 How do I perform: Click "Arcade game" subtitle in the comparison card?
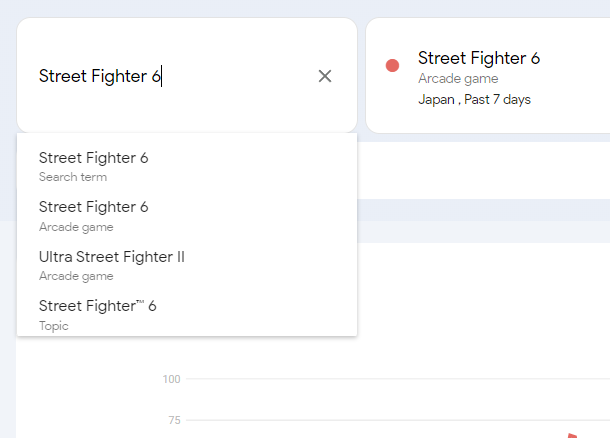458,79
